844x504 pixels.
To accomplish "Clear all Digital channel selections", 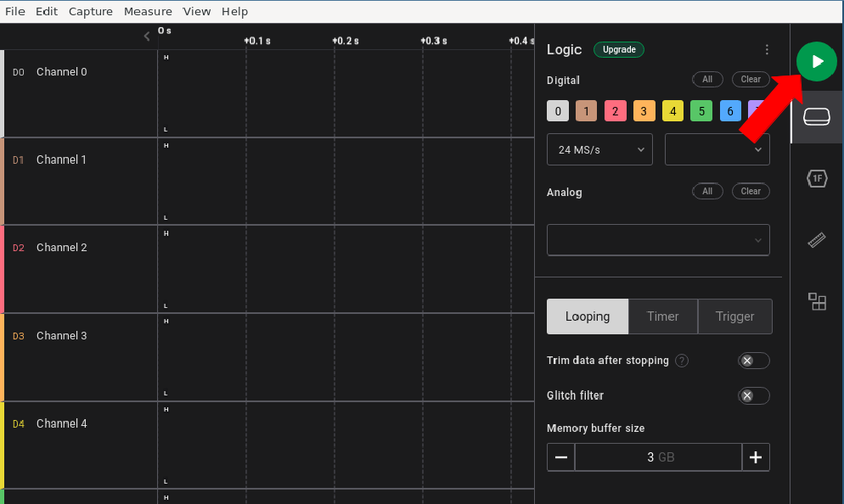I will [750, 80].
